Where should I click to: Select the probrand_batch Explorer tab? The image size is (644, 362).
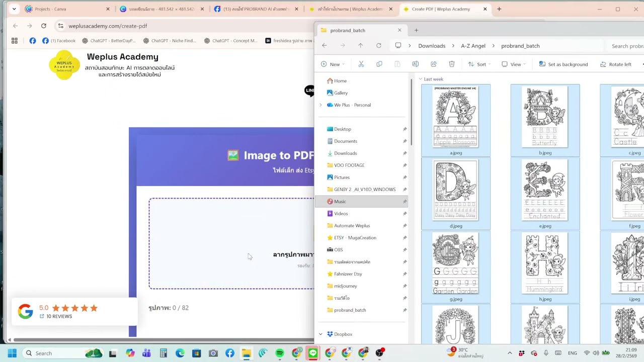(x=360, y=30)
